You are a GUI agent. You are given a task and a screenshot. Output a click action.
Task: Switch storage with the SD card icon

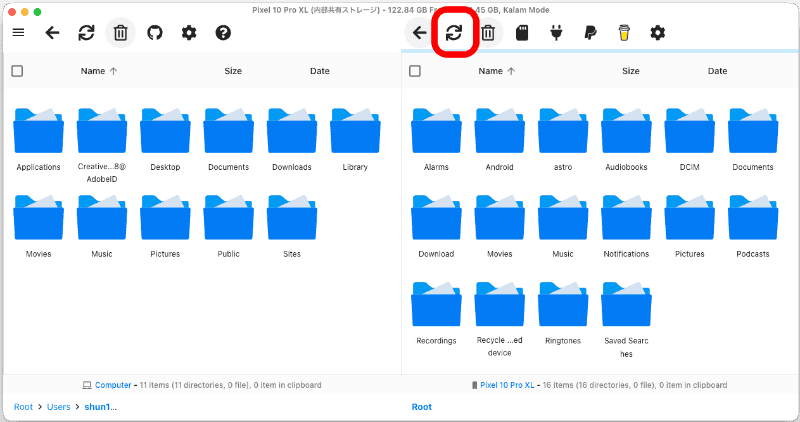coord(522,33)
